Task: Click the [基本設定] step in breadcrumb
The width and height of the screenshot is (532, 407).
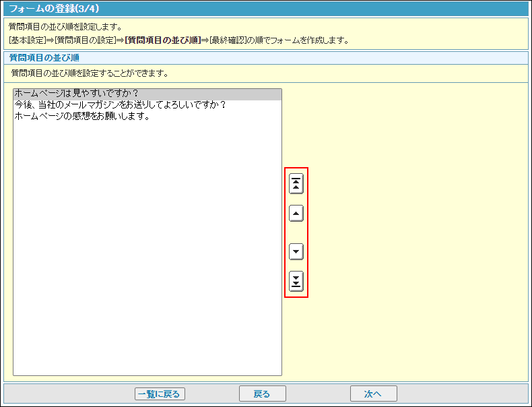Action: click(x=28, y=40)
